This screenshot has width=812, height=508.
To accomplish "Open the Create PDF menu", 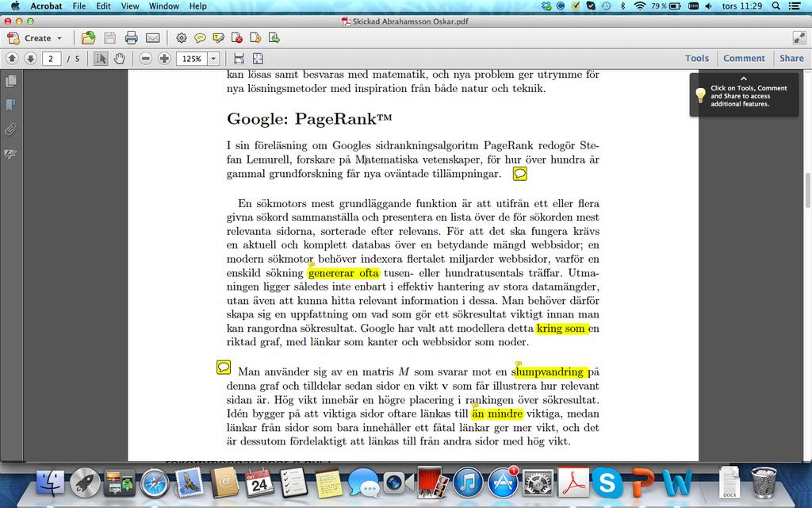I will point(34,38).
